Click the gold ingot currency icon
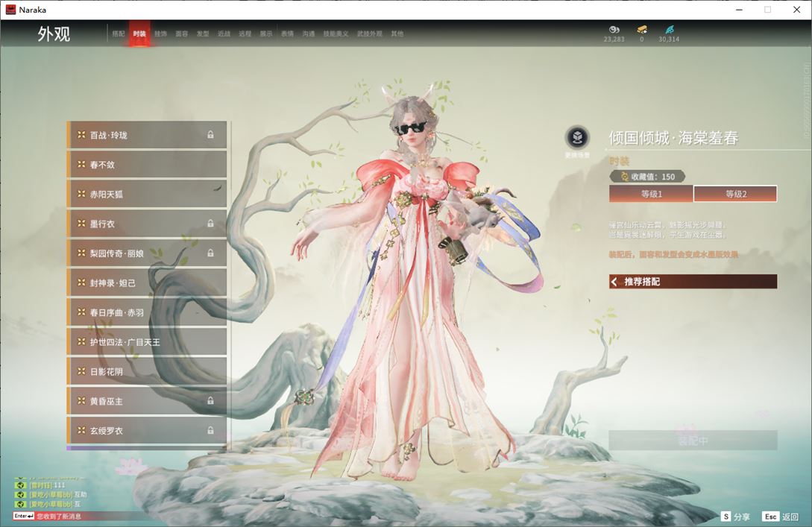The width and height of the screenshot is (812, 527). pos(642,30)
